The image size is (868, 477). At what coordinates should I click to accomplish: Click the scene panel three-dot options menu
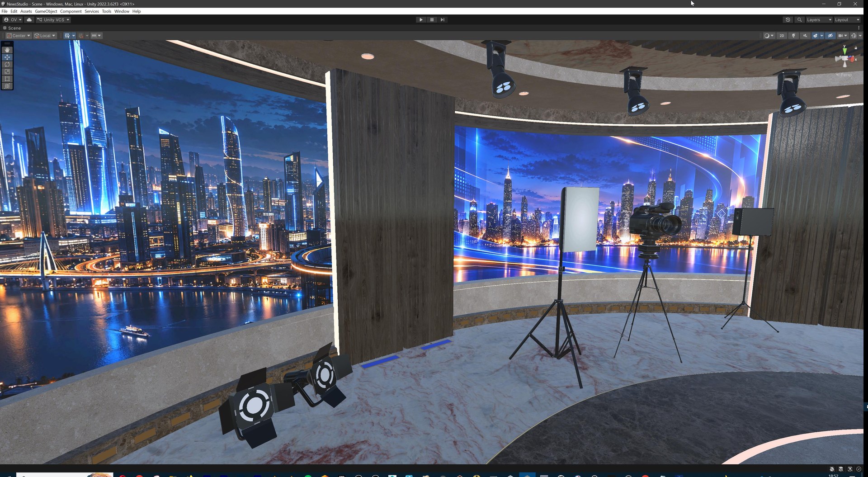[x=859, y=28]
